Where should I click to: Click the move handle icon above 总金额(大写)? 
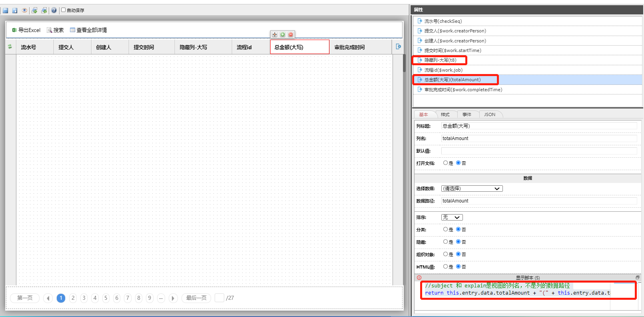click(x=275, y=35)
